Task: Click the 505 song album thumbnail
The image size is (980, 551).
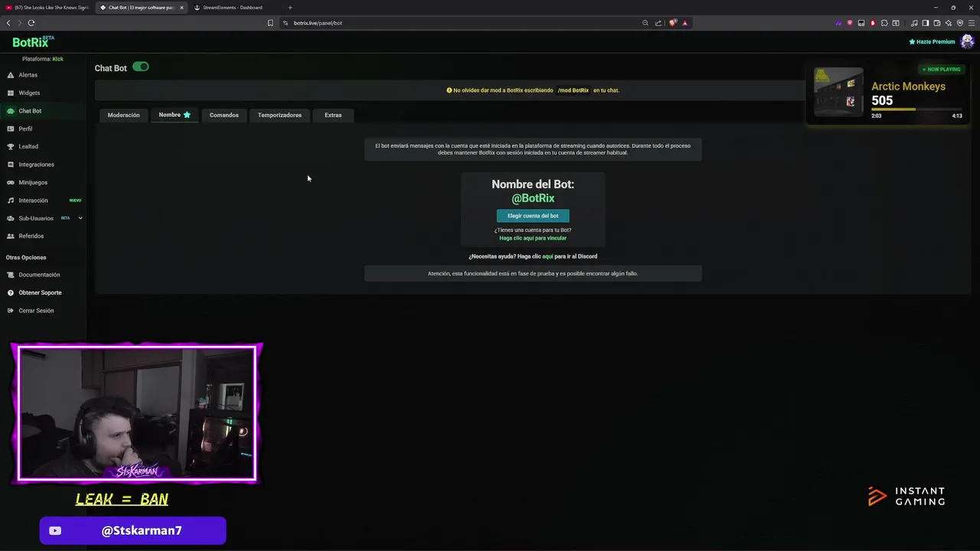Action: click(838, 92)
